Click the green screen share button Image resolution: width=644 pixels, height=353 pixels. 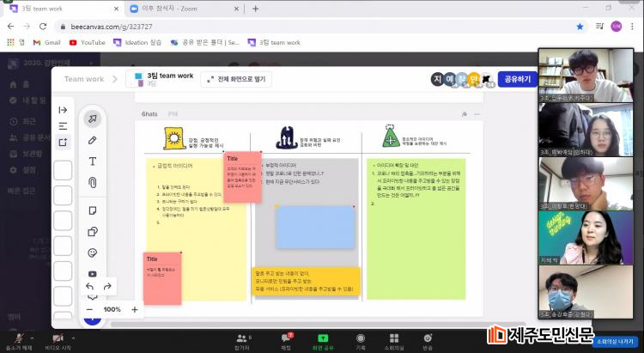coord(323,340)
